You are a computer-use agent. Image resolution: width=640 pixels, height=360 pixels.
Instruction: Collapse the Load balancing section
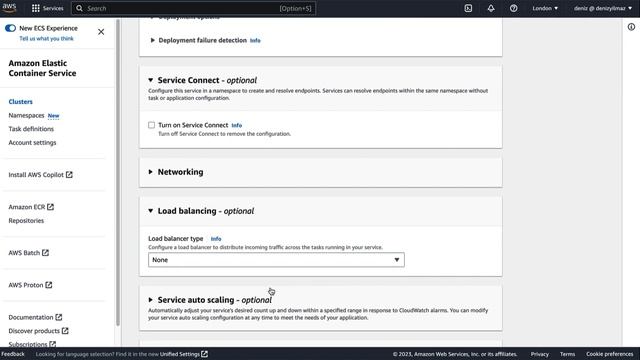(151, 211)
